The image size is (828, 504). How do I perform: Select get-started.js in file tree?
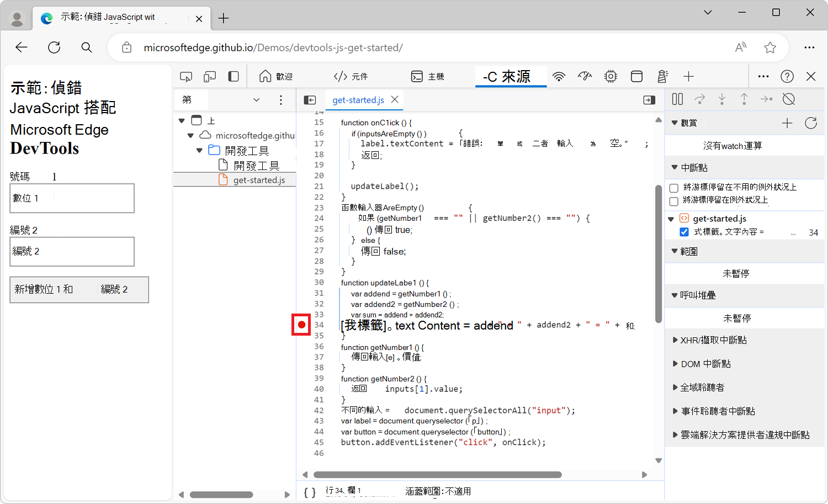coord(259,180)
